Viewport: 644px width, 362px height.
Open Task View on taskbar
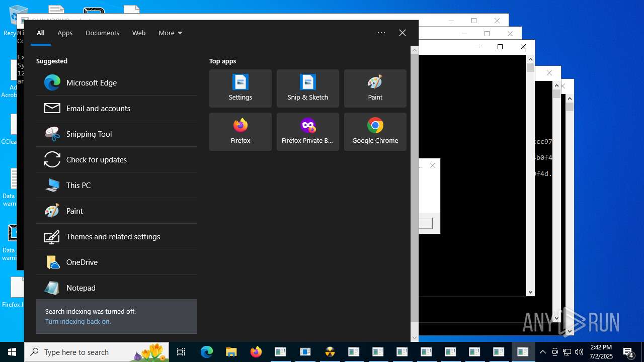tap(181, 352)
